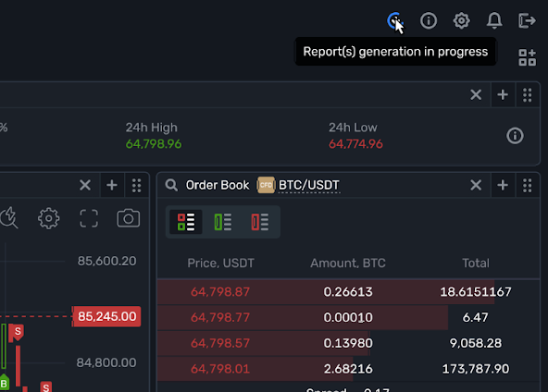Image resolution: width=548 pixels, height=392 pixels.
Task: Toggle chart fullscreen mode
Action: coord(89,218)
